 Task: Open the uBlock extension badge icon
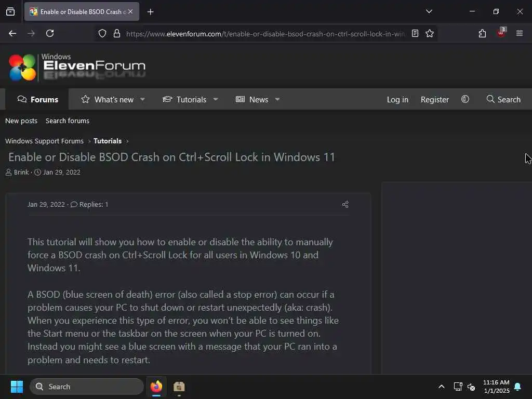pos(501,33)
